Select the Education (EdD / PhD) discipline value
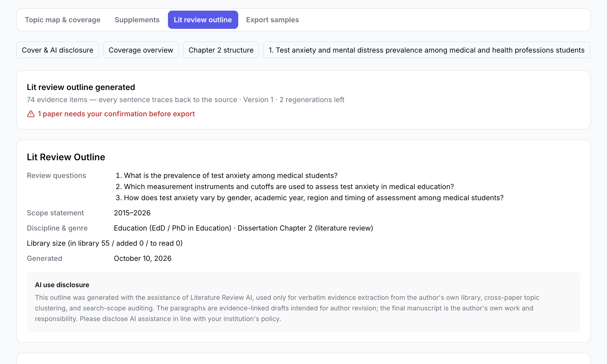The height and width of the screenshot is (364, 607). [x=244, y=228]
